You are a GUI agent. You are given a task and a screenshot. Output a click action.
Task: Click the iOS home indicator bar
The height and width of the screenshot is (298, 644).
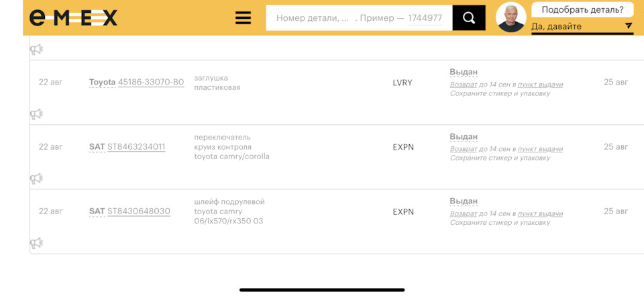point(322,290)
